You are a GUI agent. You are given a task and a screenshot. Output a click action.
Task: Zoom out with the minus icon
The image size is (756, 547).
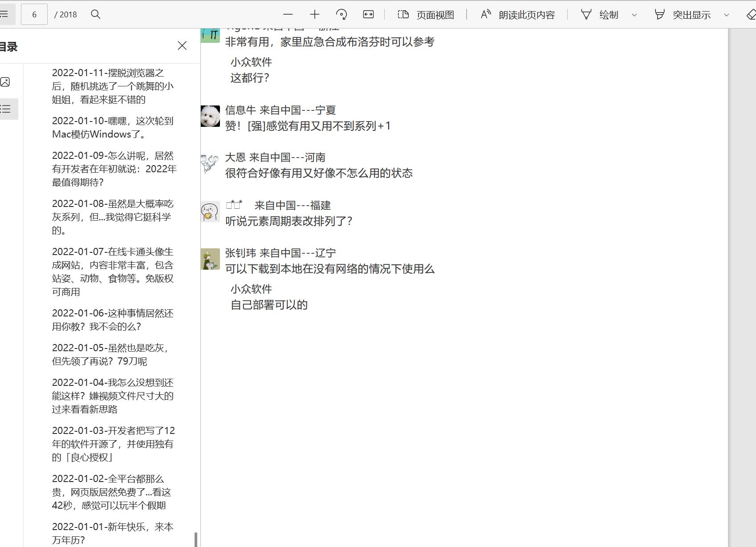click(288, 14)
